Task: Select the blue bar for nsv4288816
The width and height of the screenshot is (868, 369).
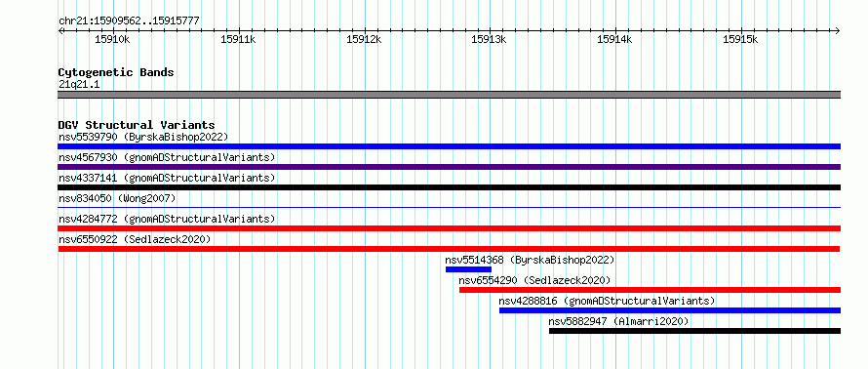Action: point(670,310)
